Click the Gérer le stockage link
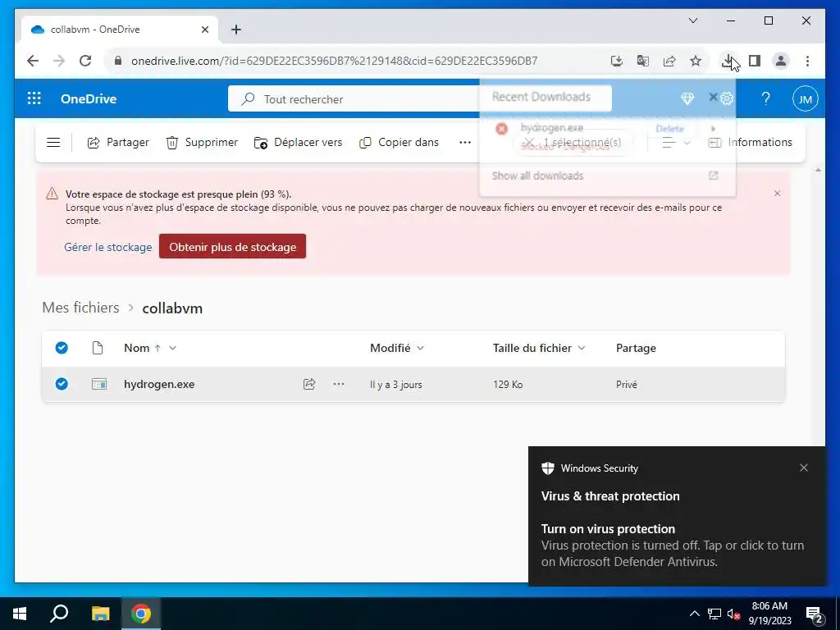Image resolution: width=840 pixels, height=630 pixels. point(108,247)
